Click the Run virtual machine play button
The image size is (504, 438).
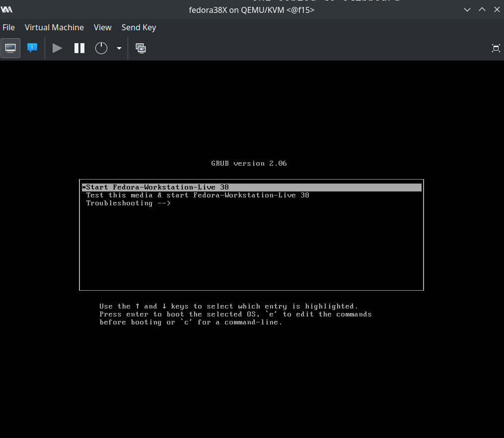coord(57,48)
